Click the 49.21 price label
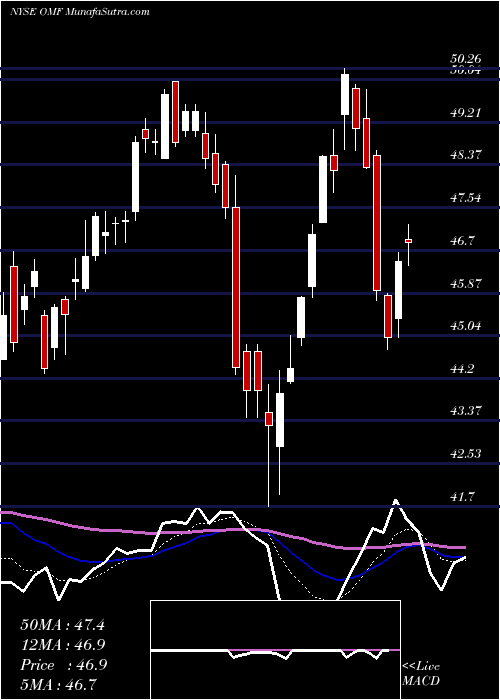This screenshot has width=500, height=700. pos(466,113)
